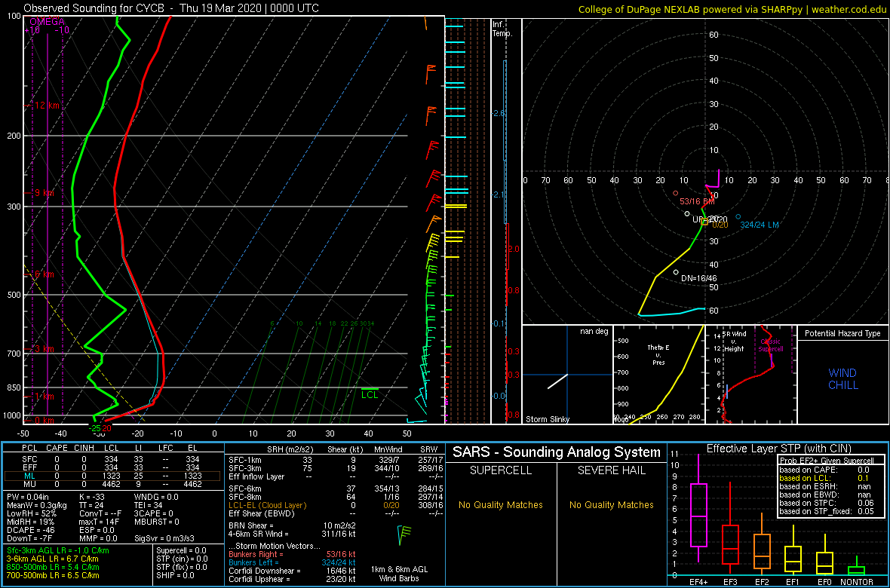
Task: Select the highlighted ML parcel row
Action: click(113, 476)
